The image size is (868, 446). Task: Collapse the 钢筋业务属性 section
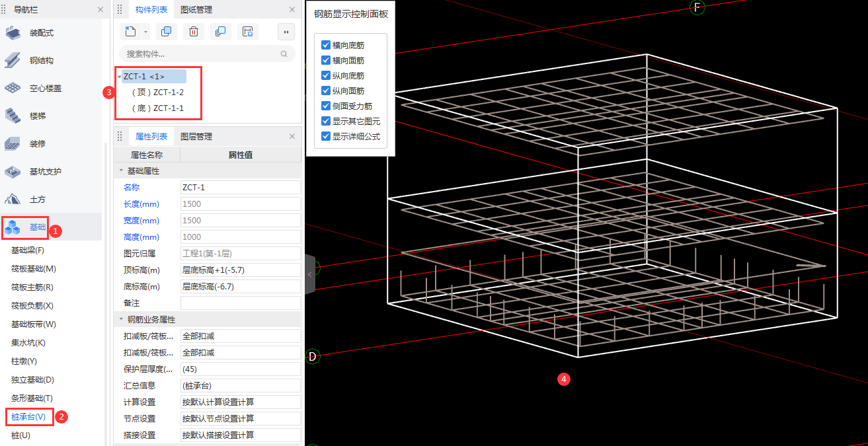[121, 319]
